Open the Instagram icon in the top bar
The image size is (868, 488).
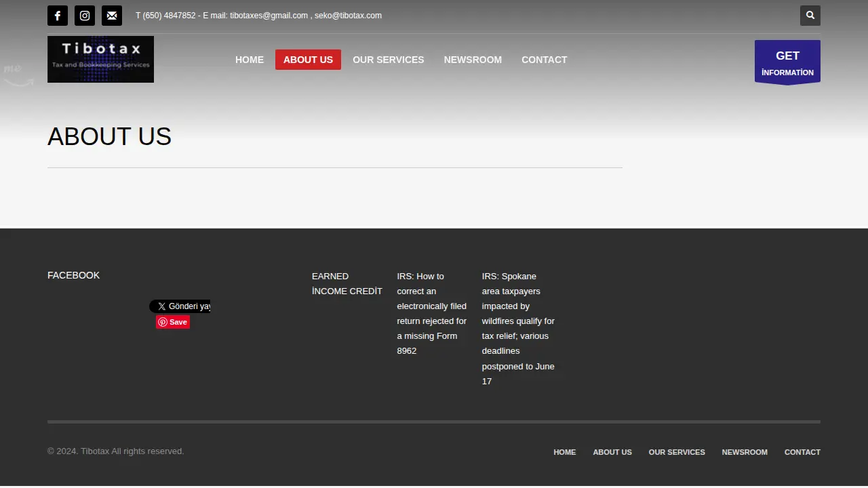click(85, 16)
